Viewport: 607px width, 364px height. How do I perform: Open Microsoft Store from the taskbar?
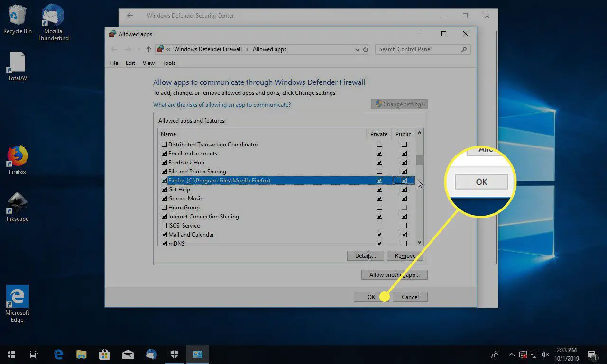[x=104, y=354]
